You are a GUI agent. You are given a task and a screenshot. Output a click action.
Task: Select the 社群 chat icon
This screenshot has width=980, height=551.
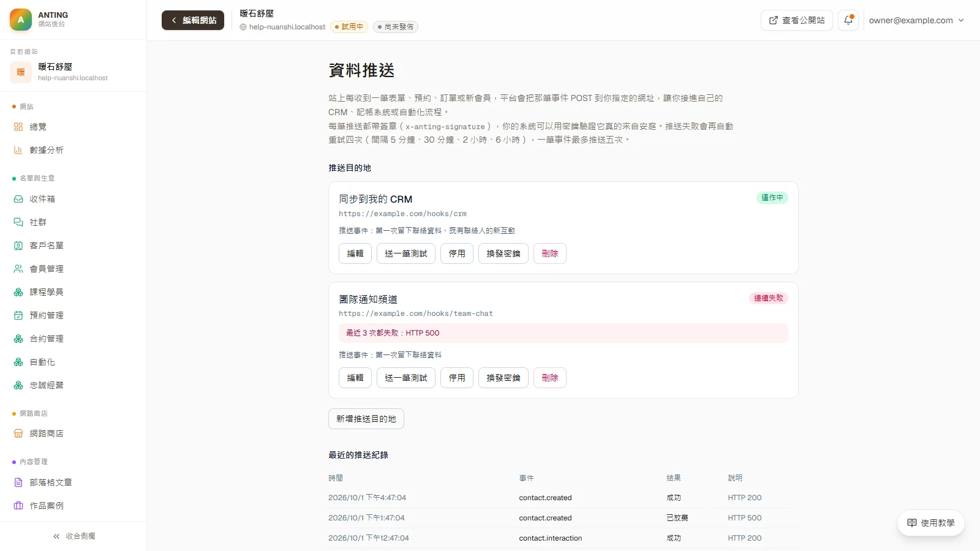[x=18, y=222]
